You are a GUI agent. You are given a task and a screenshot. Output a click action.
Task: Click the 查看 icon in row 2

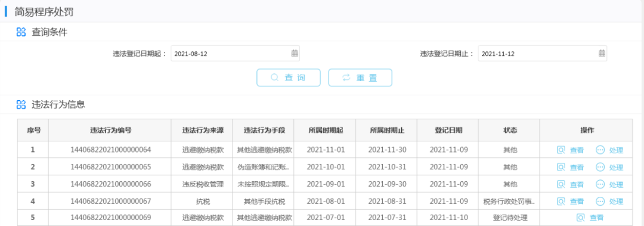point(561,167)
